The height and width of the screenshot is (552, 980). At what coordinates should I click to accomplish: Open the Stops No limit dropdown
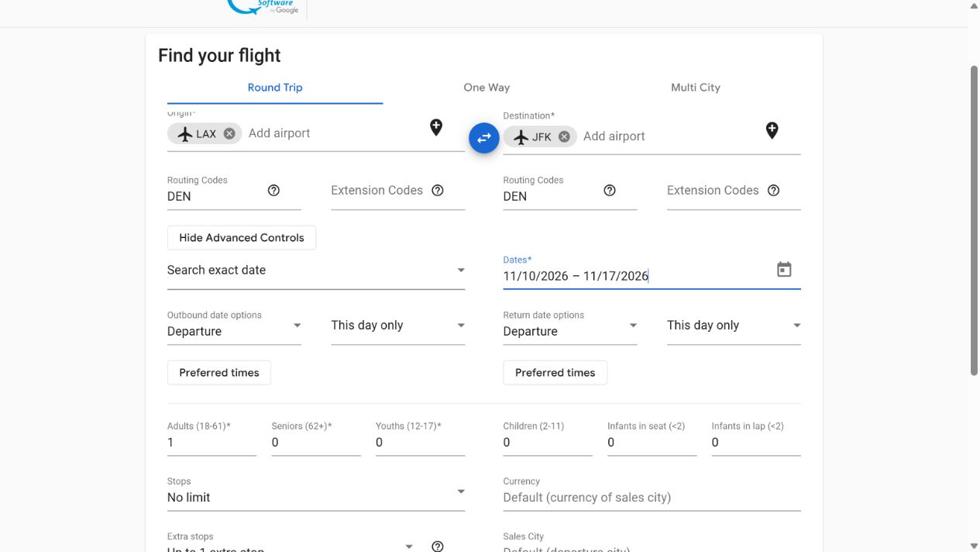coord(316,492)
